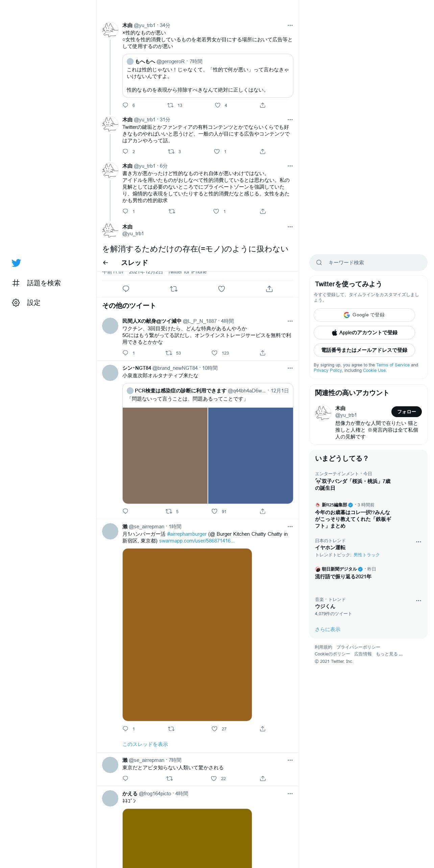
Task: Retweet the main thread tweet
Action: (x=174, y=289)
